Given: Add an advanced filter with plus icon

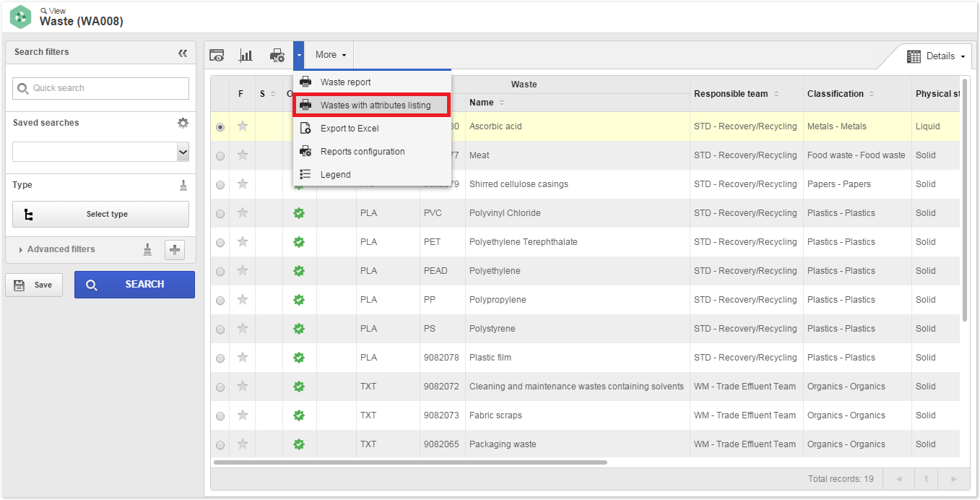Looking at the screenshot, I should [175, 250].
